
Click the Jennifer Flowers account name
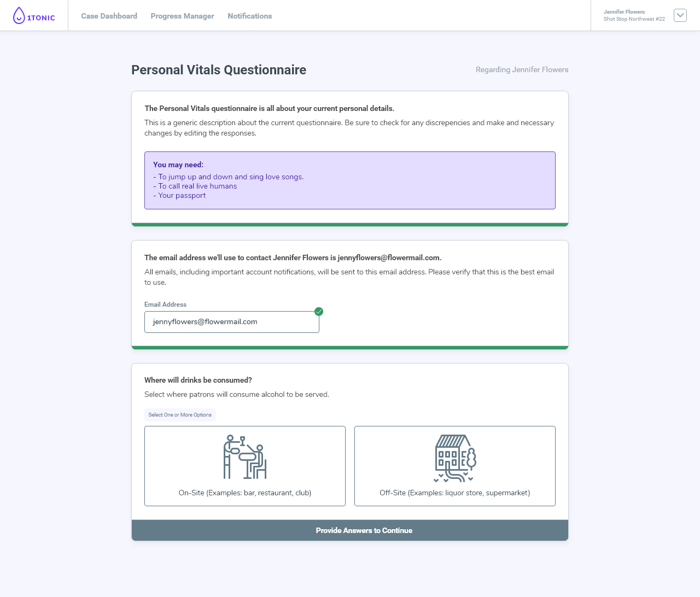[624, 11]
